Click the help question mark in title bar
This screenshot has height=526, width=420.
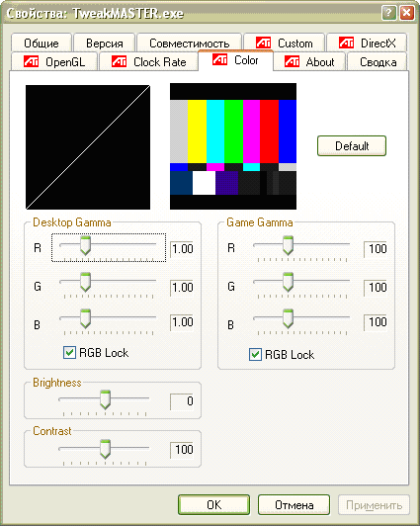click(388, 13)
